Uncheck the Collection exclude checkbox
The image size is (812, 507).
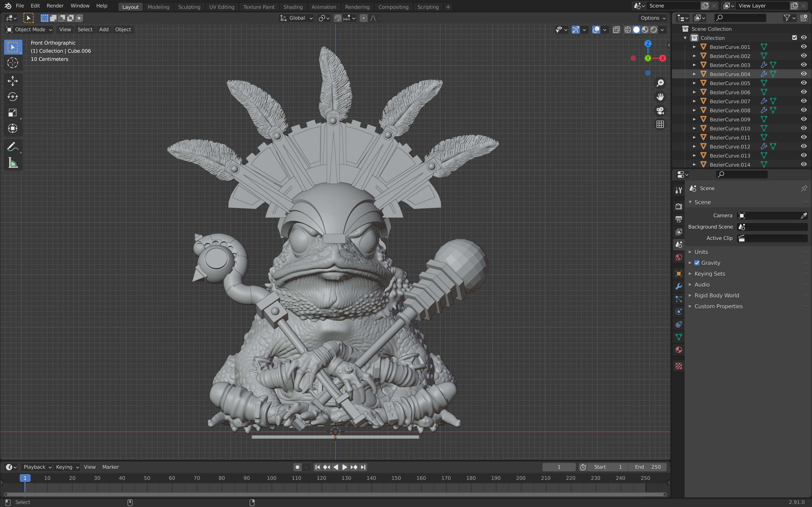(x=794, y=38)
